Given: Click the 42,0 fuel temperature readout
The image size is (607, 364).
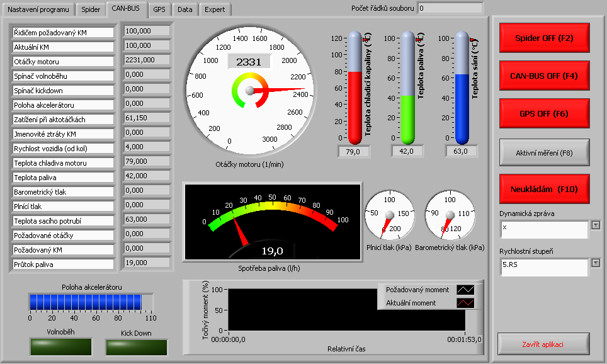Looking at the screenshot, I should pos(407,151).
